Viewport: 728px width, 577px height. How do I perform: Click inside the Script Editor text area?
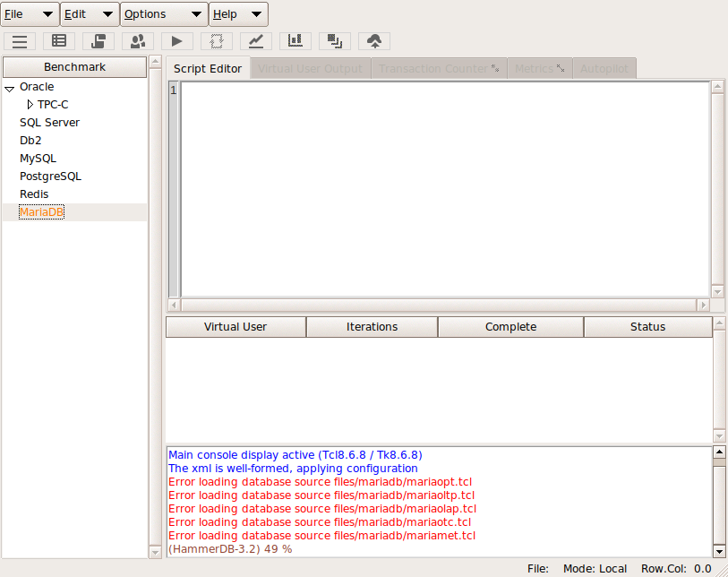click(445, 189)
